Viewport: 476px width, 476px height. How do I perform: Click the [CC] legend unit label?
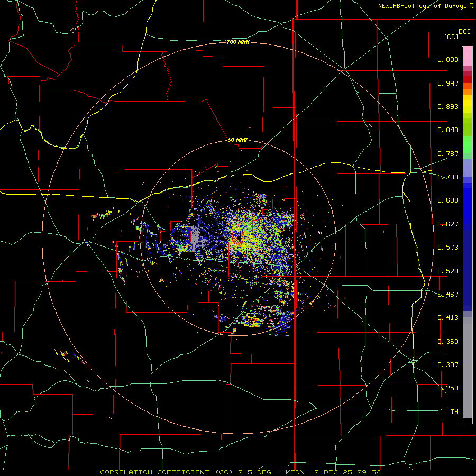pyautogui.click(x=451, y=36)
